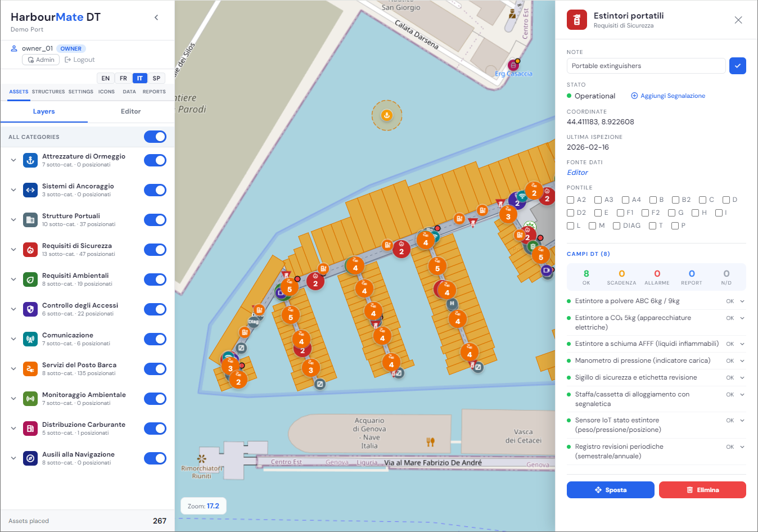Viewport: 758px width, 532px height.
Task: Select the Distribuzione Carburante fuel pump icon
Action: pyautogui.click(x=30, y=429)
